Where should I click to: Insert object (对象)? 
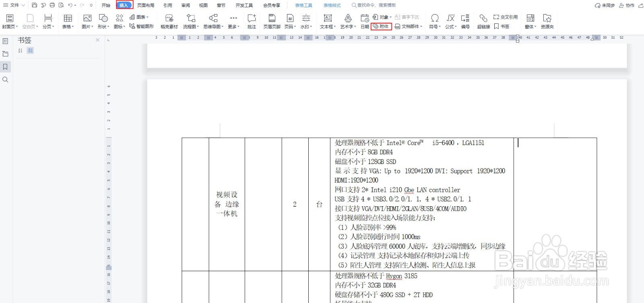(382, 17)
